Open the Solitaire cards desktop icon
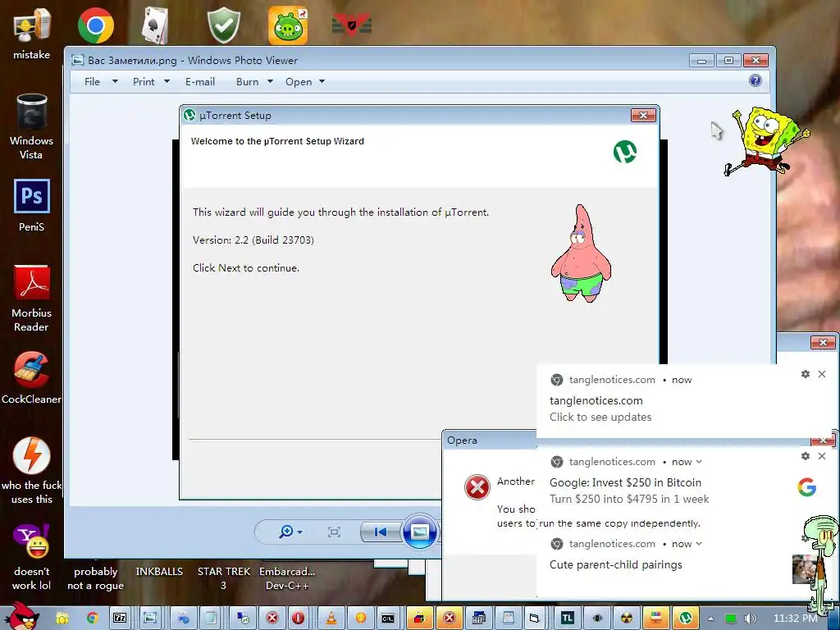840x630 pixels. (x=155, y=25)
